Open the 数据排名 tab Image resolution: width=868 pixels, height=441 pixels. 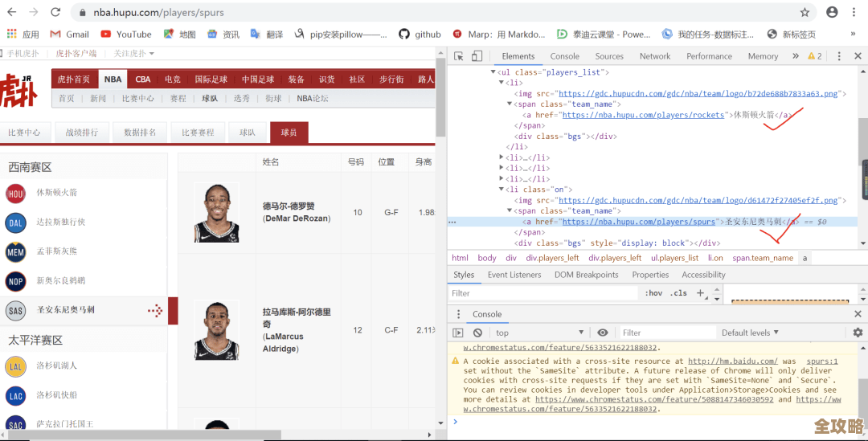140,133
